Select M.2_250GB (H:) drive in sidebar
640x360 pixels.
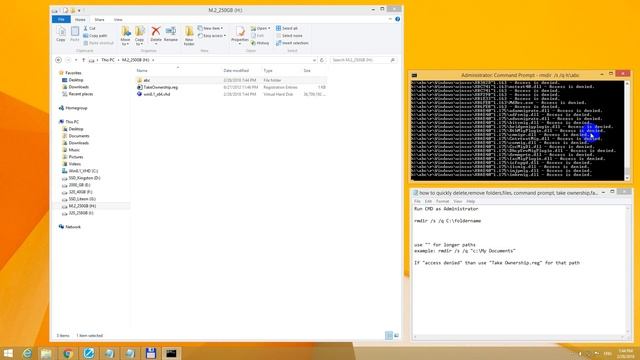pos(82,206)
